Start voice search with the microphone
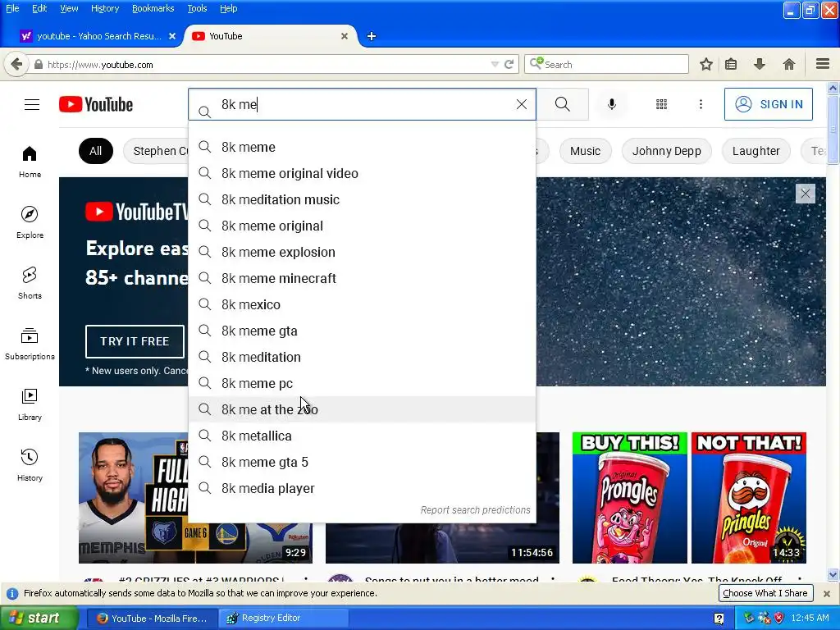Viewport: 840px width, 630px height. click(611, 104)
